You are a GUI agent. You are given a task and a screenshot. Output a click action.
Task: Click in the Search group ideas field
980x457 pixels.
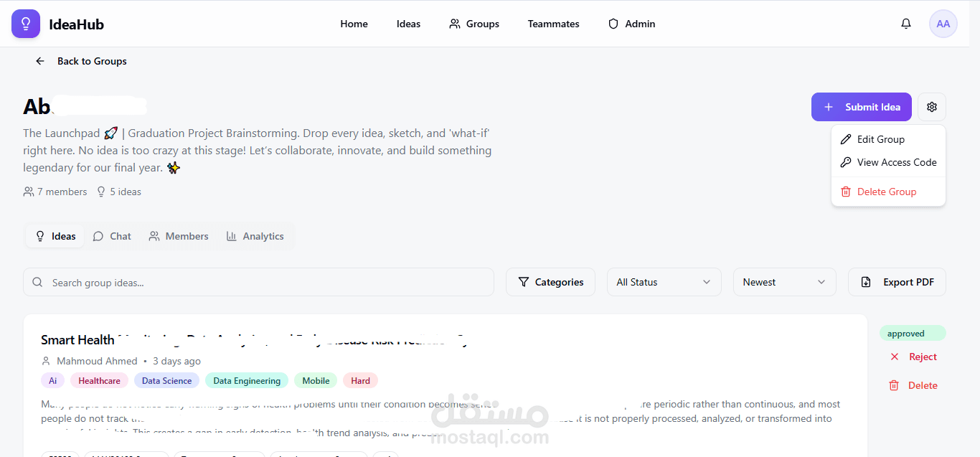tap(258, 282)
